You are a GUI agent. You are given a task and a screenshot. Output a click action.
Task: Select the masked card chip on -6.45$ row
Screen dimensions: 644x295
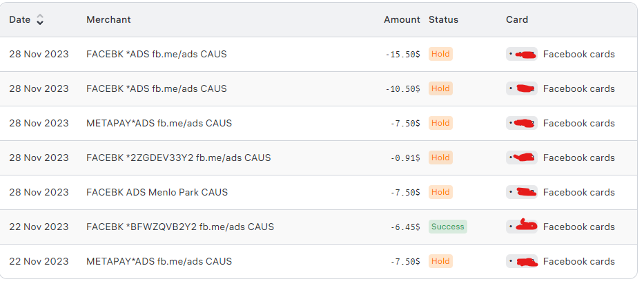(x=522, y=227)
